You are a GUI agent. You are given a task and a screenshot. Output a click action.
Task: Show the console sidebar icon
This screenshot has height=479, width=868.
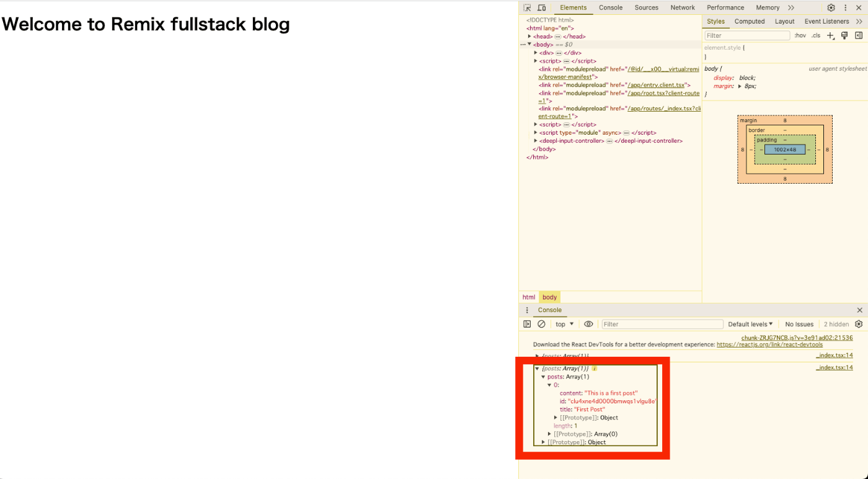click(x=527, y=324)
